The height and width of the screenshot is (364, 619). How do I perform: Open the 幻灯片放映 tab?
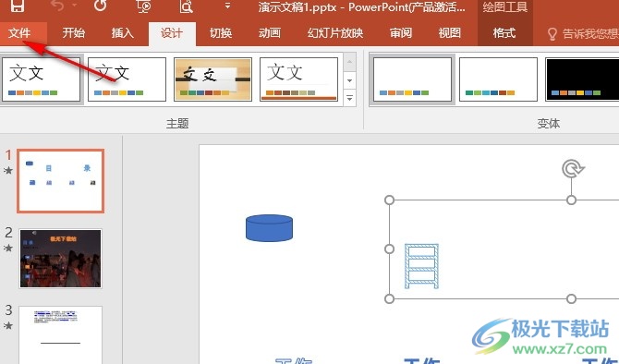pyautogui.click(x=335, y=33)
